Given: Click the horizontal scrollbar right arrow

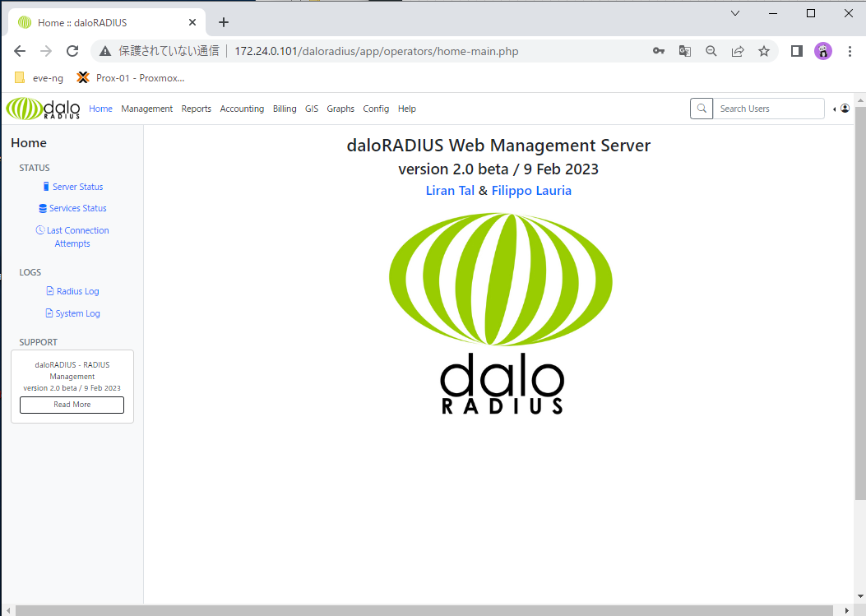Looking at the screenshot, I should pos(846,610).
